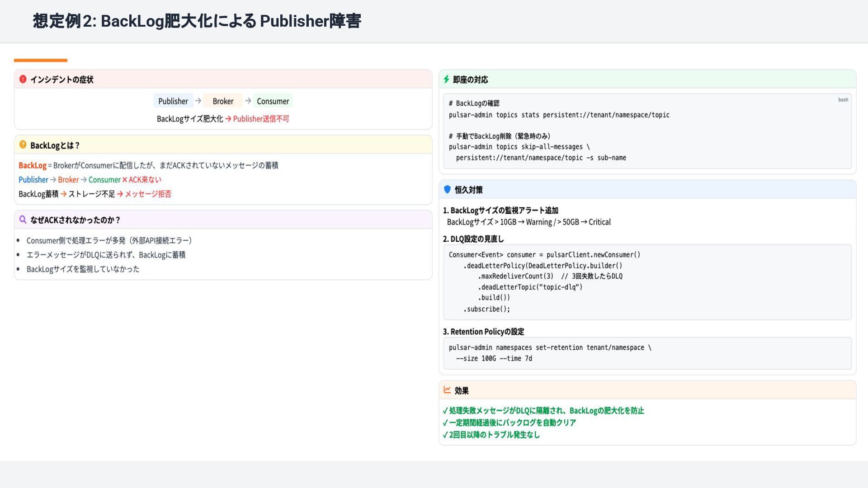This screenshot has height=488, width=868.
Task: Select the Broker badge
Action: coord(223,101)
